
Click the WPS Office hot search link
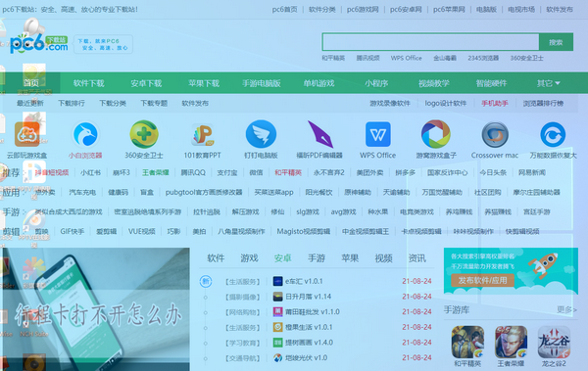[x=406, y=58]
